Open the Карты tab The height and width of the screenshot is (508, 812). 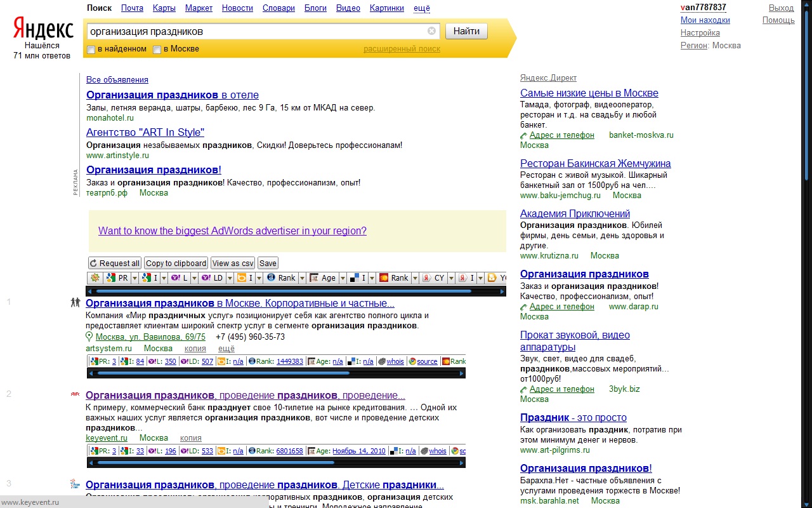tap(164, 8)
